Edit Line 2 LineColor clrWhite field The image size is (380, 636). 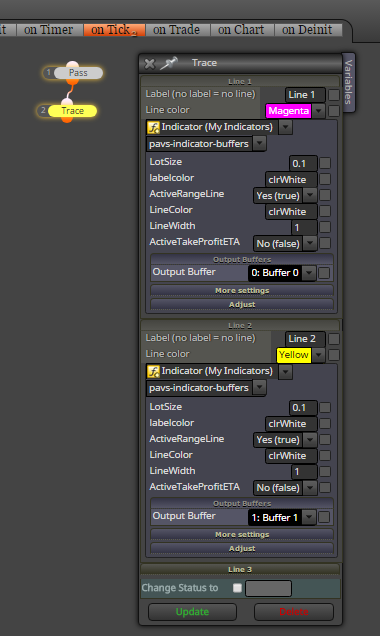pos(291,456)
